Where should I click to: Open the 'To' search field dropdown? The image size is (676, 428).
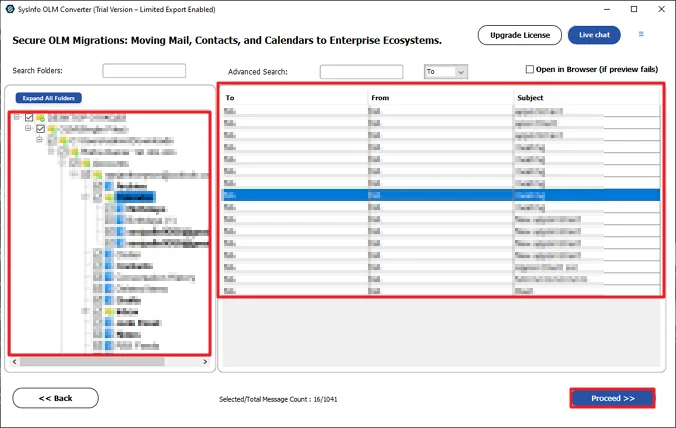click(x=460, y=72)
